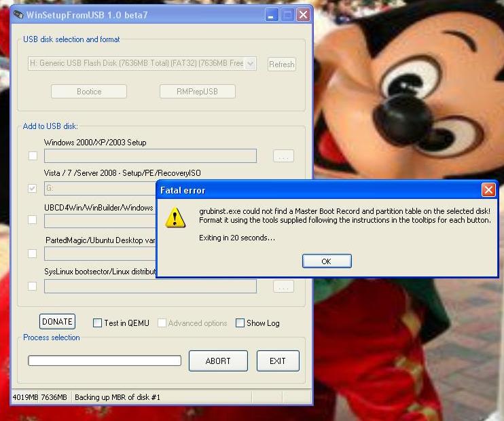The width and height of the screenshot is (504, 421).
Task: Click the DONATE button
Action: pos(57,321)
